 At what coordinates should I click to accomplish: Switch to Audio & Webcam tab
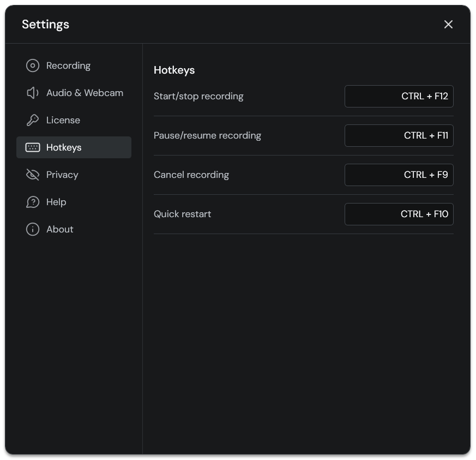(x=85, y=93)
